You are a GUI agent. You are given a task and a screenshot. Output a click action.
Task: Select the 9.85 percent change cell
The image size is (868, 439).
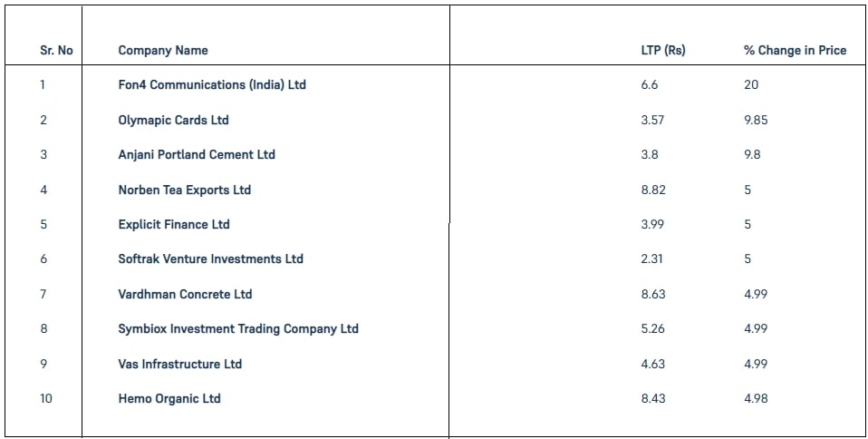tap(756, 120)
